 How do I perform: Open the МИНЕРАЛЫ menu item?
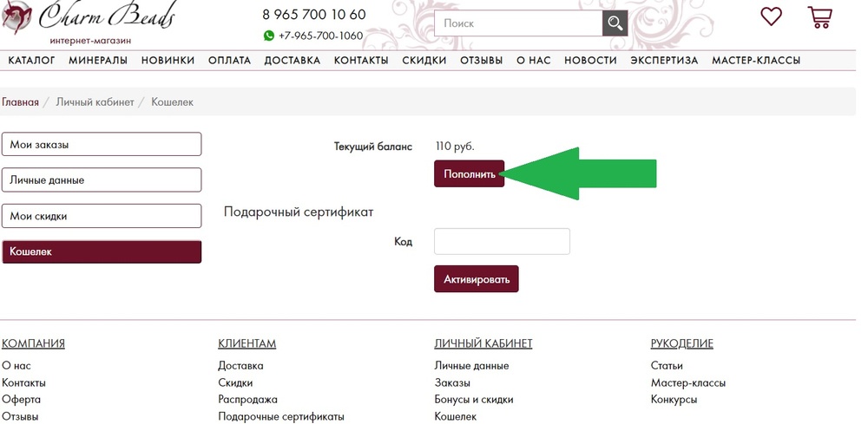pos(98,61)
